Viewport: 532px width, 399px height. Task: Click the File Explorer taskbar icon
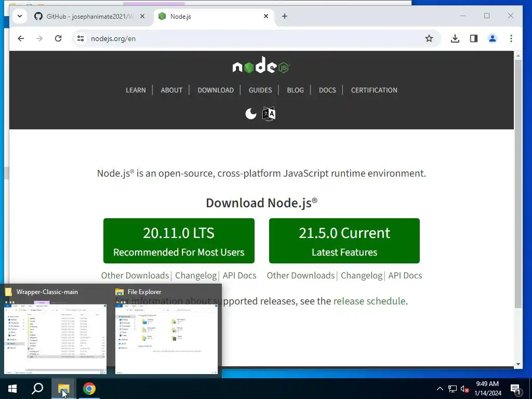pyautogui.click(x=63, y=389)
